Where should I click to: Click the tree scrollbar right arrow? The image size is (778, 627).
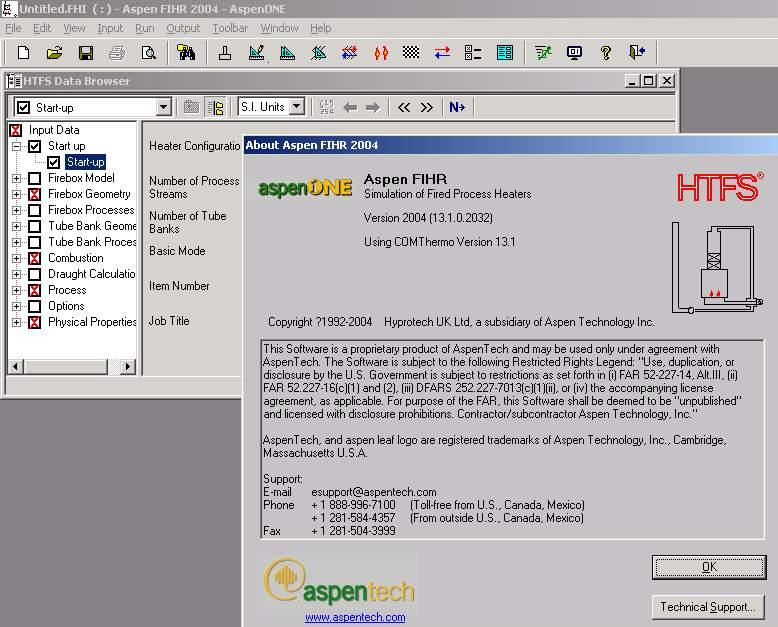(x=128, y=367)
